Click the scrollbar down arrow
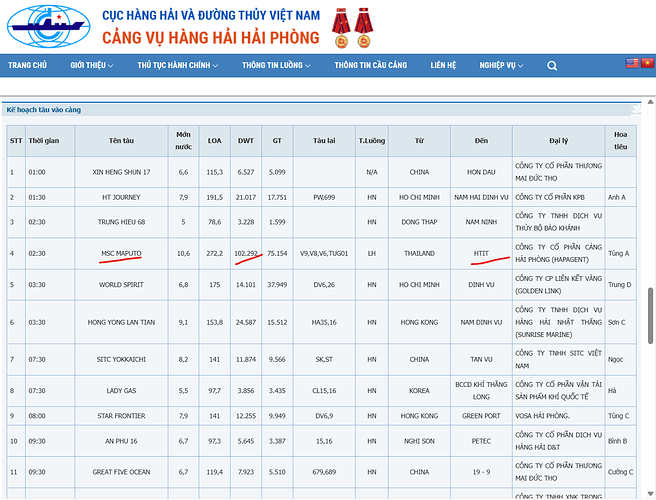This screenshot has width=656, height=500. tap(651, 494)
